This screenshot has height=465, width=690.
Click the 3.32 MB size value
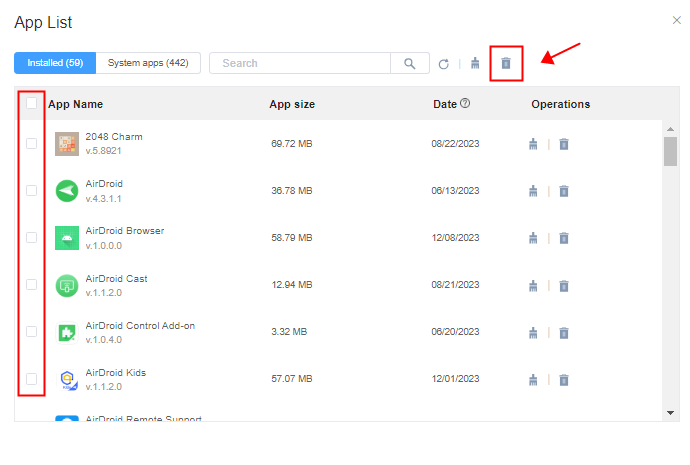point(289,332)
